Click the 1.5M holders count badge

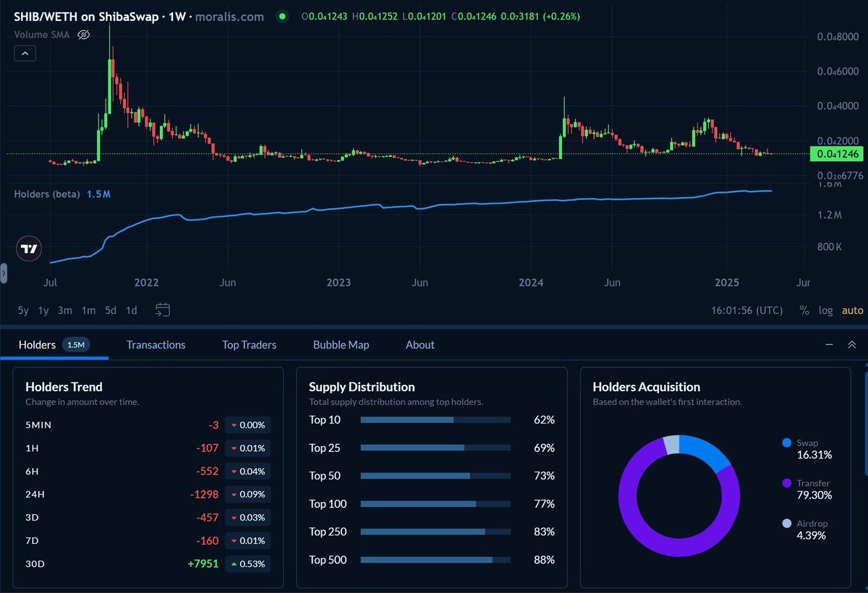tap(76, 345)
